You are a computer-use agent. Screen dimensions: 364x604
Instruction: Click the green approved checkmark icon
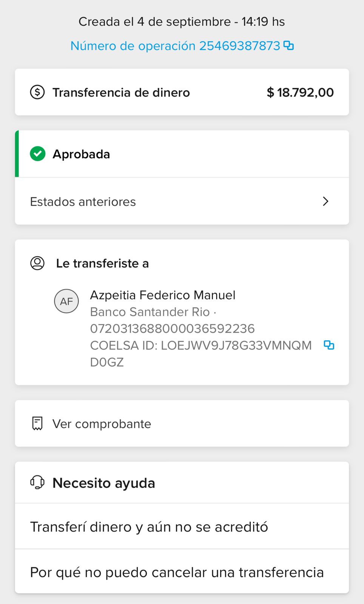click(38, 154)
